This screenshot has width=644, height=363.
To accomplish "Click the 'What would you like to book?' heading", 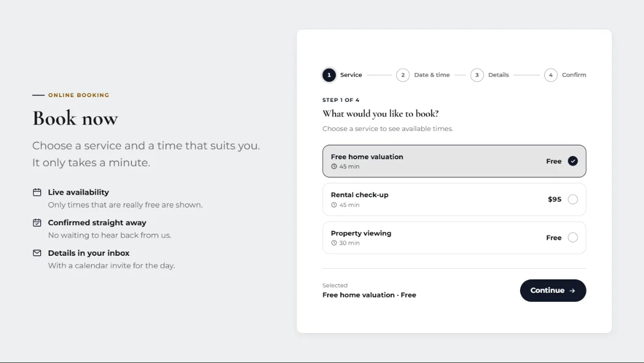I will tap(380, 114).
